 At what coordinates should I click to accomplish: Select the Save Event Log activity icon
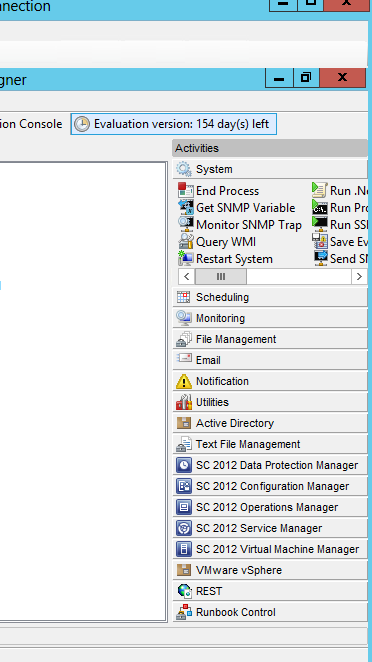click(x=320, y=241)
